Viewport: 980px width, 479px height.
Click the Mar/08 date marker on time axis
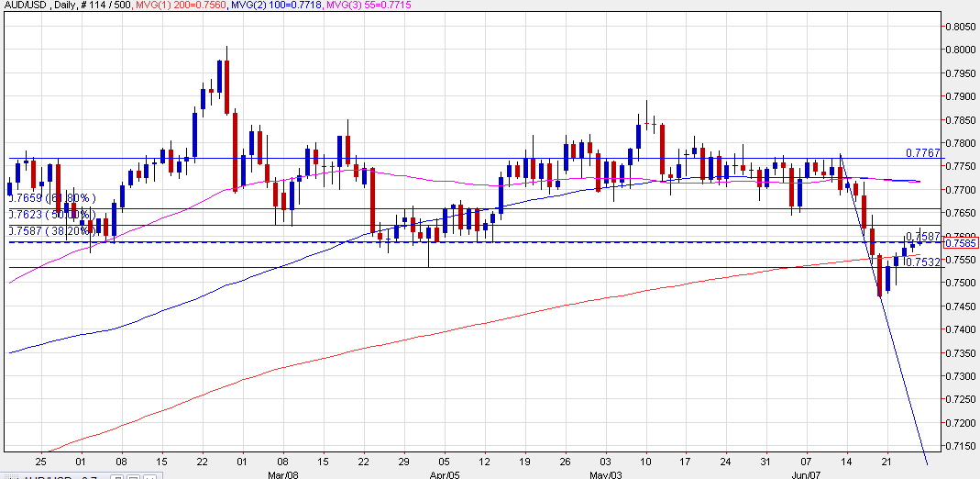click(x=281, y=474)
